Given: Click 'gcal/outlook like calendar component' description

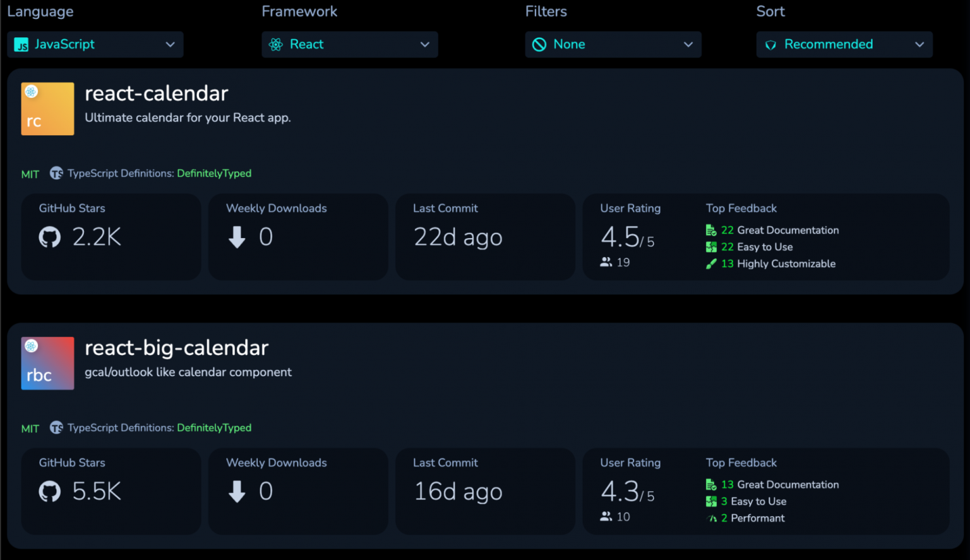Looking at the screenshot, I should tap(188, 372).
